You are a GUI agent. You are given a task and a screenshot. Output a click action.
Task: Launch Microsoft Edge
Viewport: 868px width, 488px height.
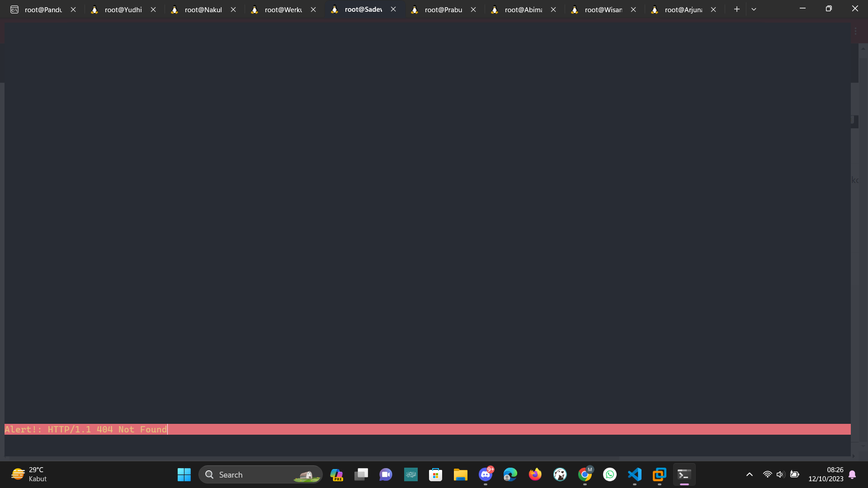pyautogui.click(x=510, y=474)
